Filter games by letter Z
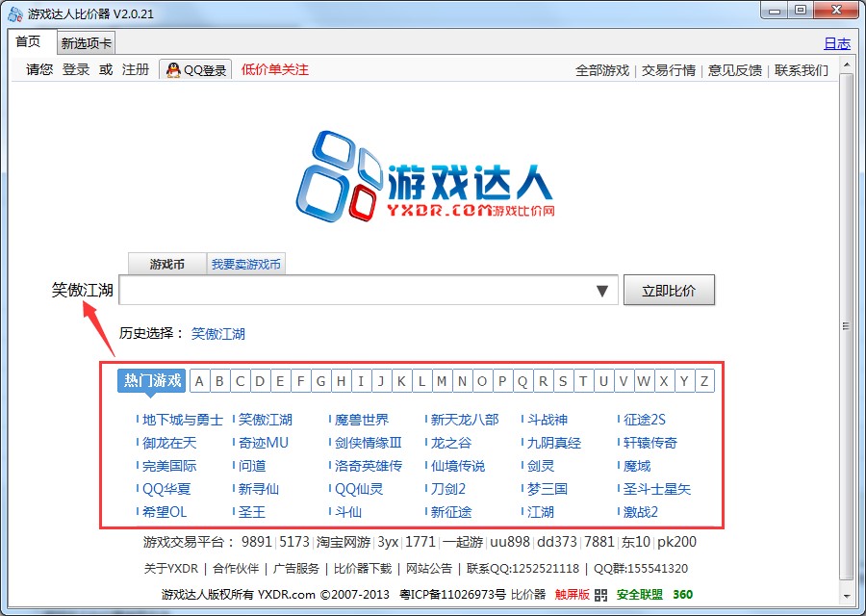Viewport: 866px width, 616px height. point(704,381)
